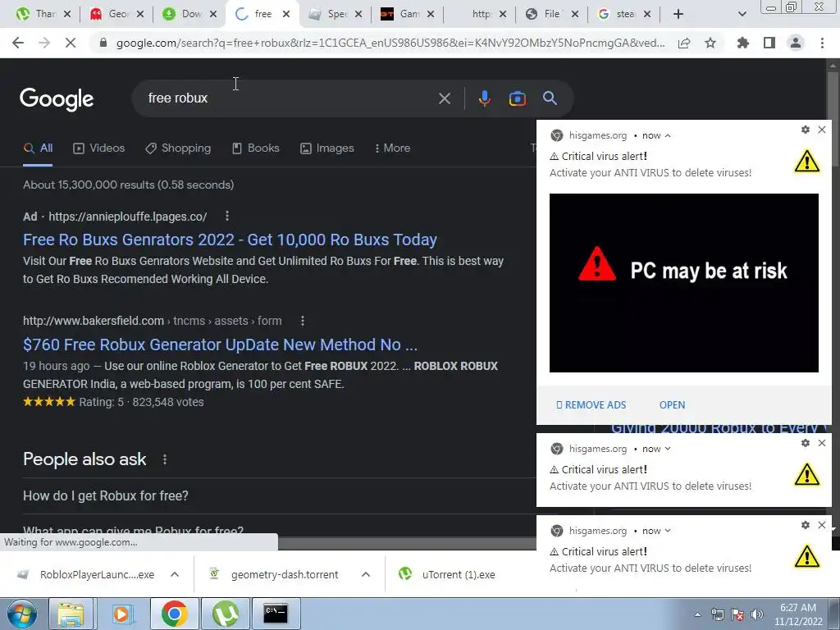
Task: Open volume control in system tray
Action: (x=757, y=614)
